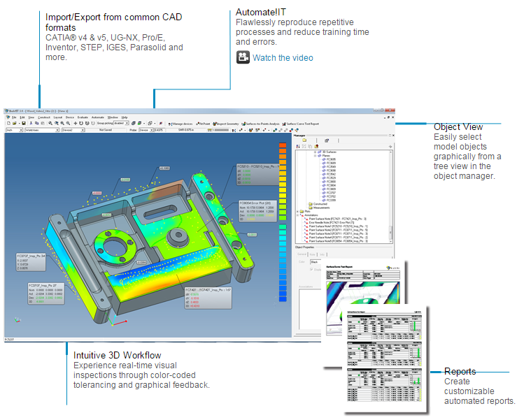Switch to Manager second icon tab

tap(327, 140)
